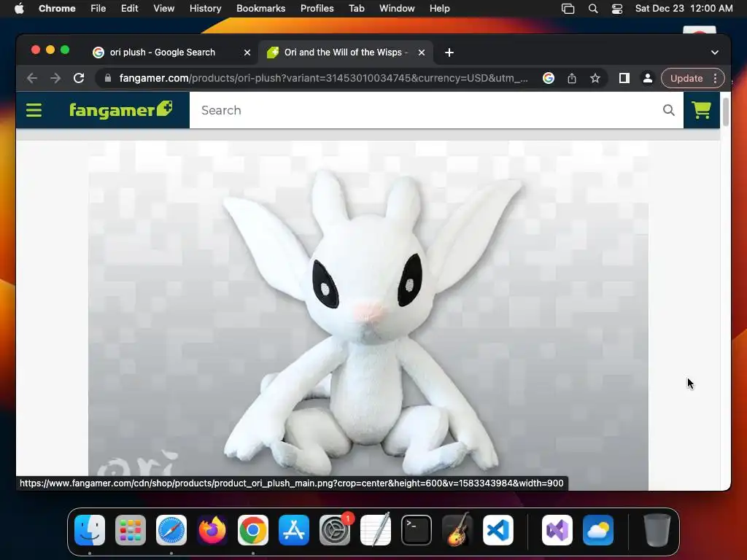
Task: Open the Window menu
Action: point(397,8)
